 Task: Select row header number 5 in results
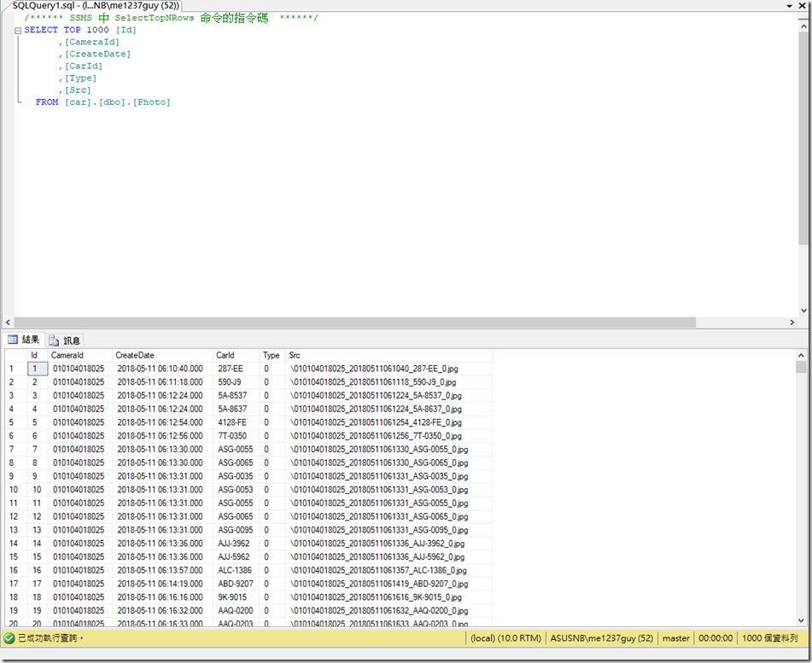(x=13, y=422)
